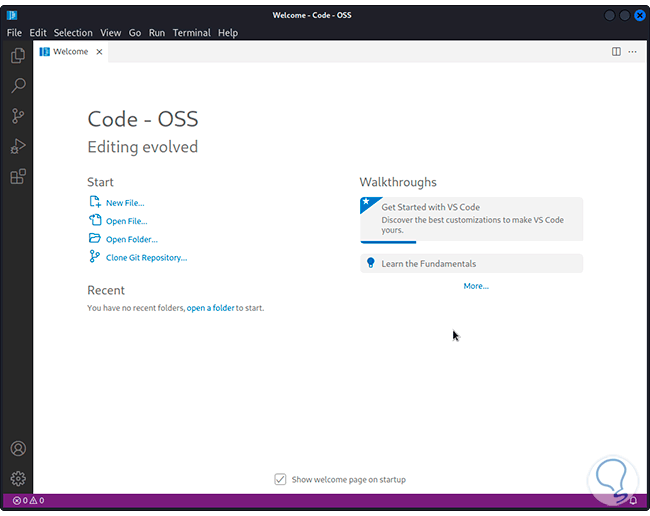Click the errors and warnings status indicator
Screen dimensions: 650x516
28,500
